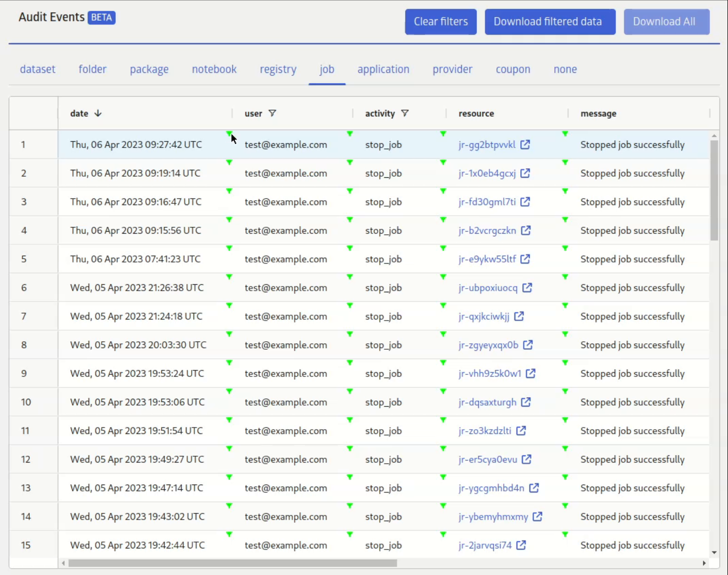Open external link icon for jr-fd30gml7ti
The width and height of the screenshot is (728, 575).
coord(525,202)
